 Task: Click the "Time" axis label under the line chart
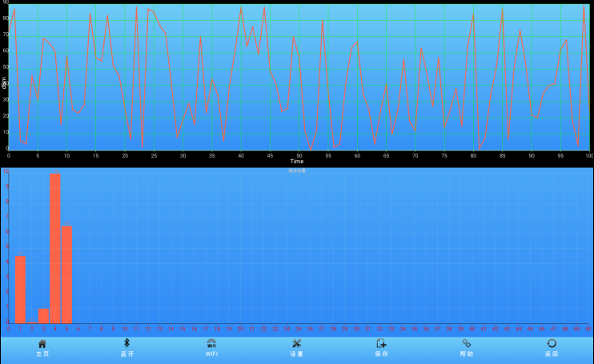click(x=297, y=162)
